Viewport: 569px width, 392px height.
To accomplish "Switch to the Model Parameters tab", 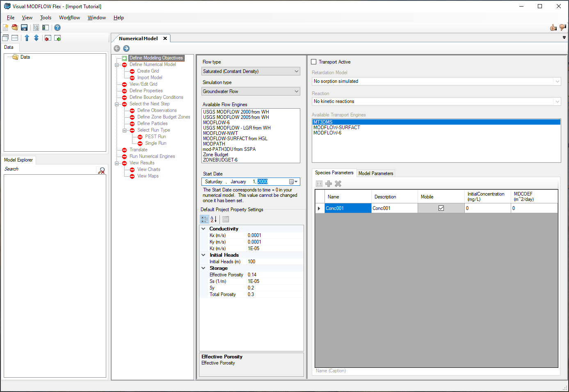I will pos(375,173).
